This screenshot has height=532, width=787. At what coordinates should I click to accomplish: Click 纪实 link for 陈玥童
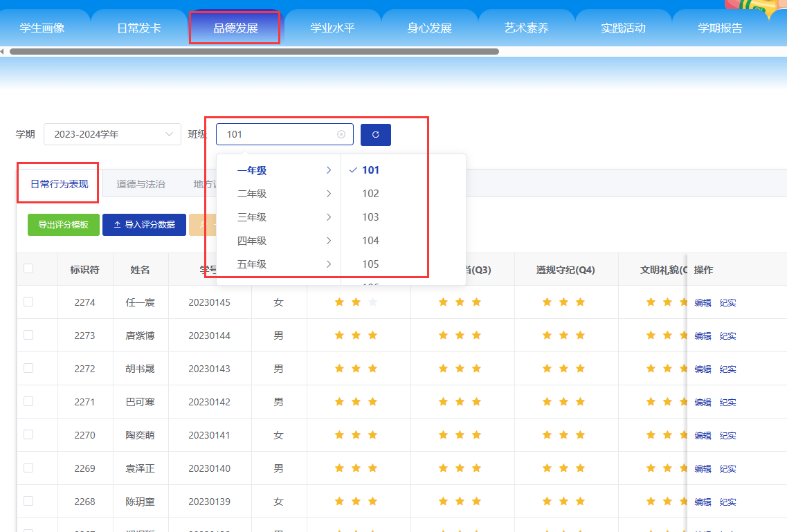click(x=727, y=502)
